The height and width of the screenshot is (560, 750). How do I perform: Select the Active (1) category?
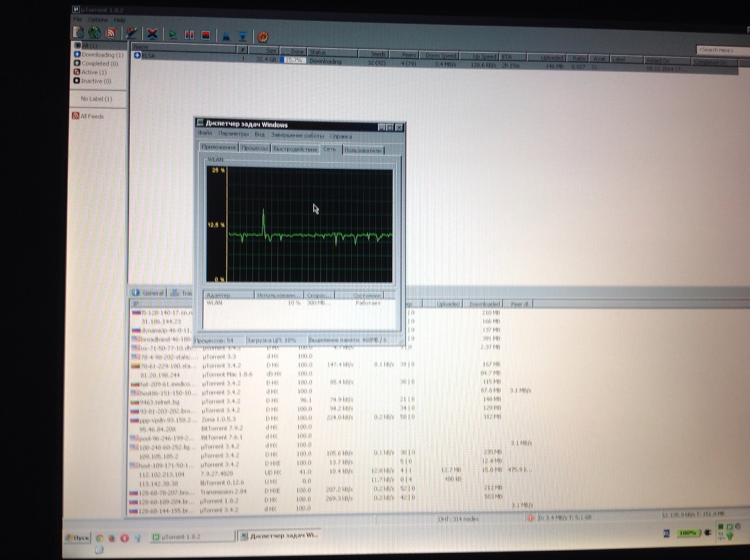point(90,72)
